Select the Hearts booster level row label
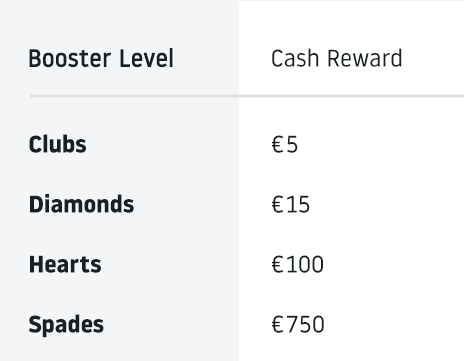Image resolution: width=464 pixels, height=361 pixels. pyautogui.click(x=65, y=264)
